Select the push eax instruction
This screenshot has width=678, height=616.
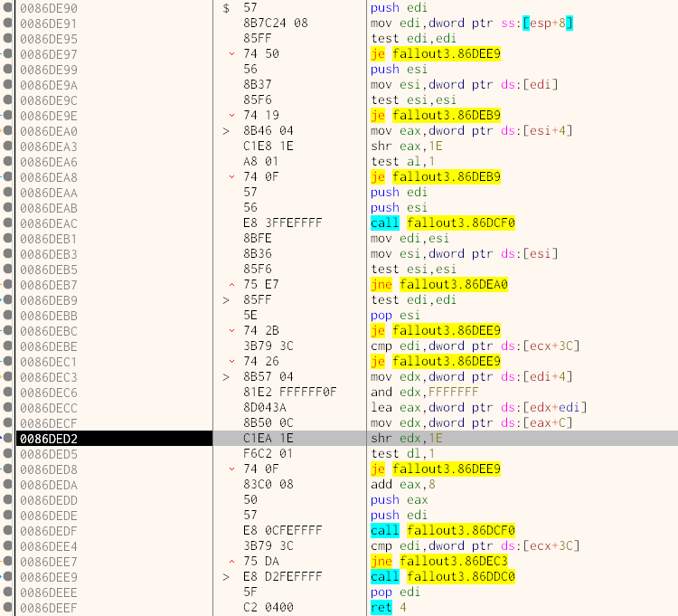point(399,499)
